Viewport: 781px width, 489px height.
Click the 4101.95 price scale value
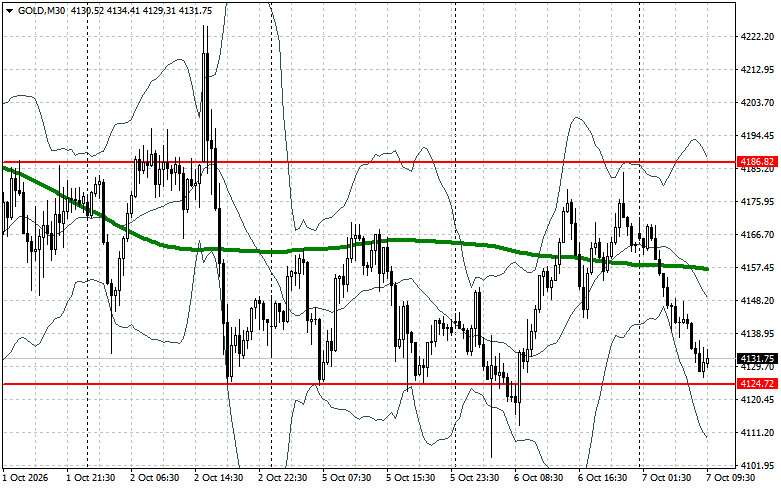pos(757,466)
